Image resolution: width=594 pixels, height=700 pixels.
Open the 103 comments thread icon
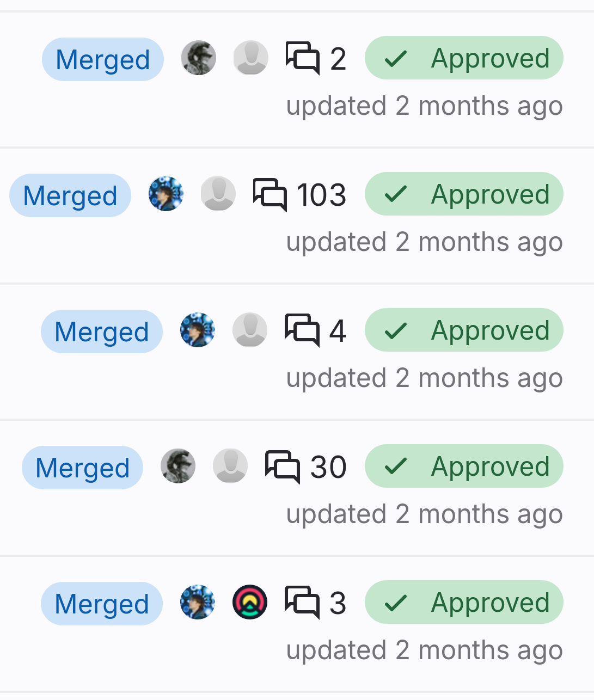270,194
